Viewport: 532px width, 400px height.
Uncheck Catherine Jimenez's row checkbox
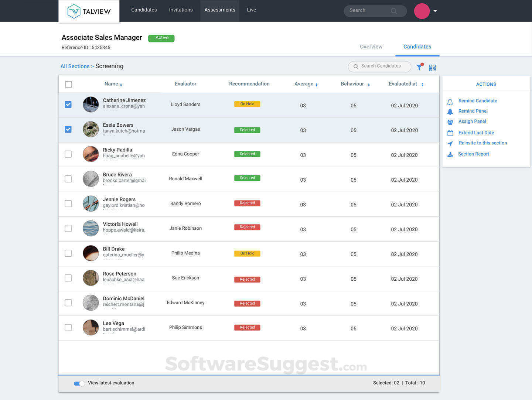68,104
